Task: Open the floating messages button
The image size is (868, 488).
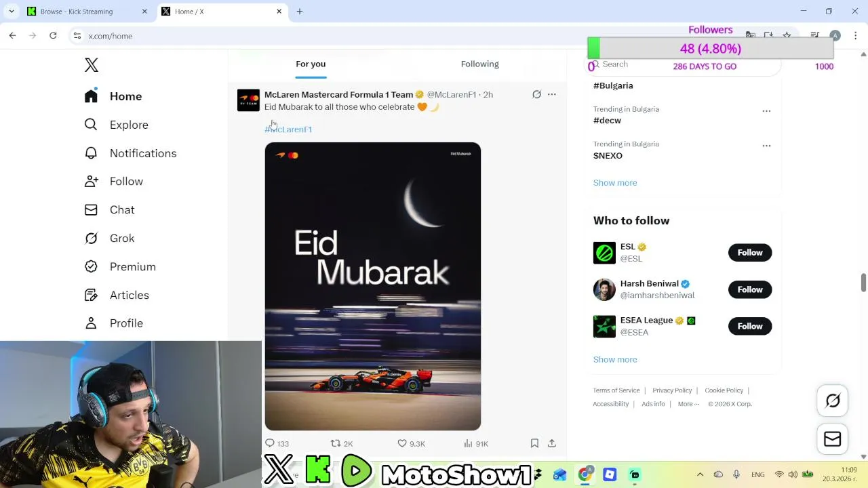Action: tap(833, 439)
